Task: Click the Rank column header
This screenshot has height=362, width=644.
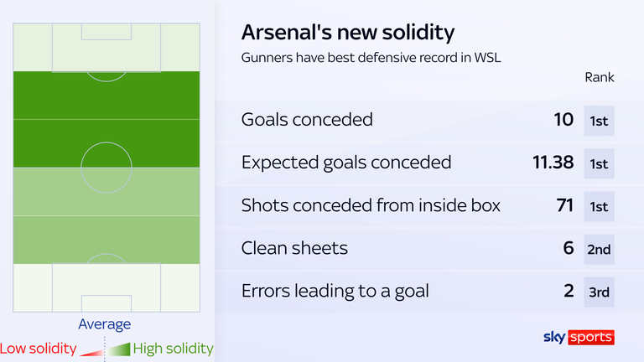Action: (x=599, y=77)
